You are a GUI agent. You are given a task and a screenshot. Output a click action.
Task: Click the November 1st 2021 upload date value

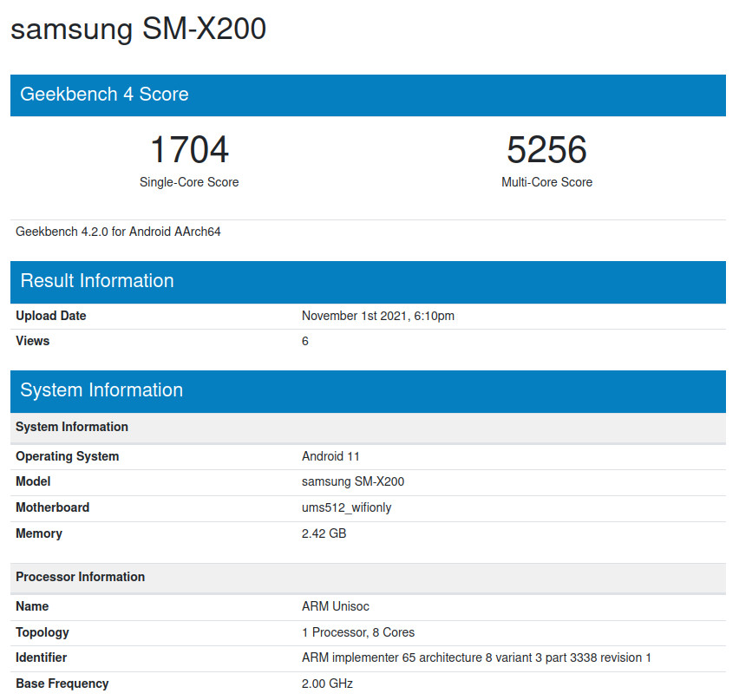click(378, 316)
